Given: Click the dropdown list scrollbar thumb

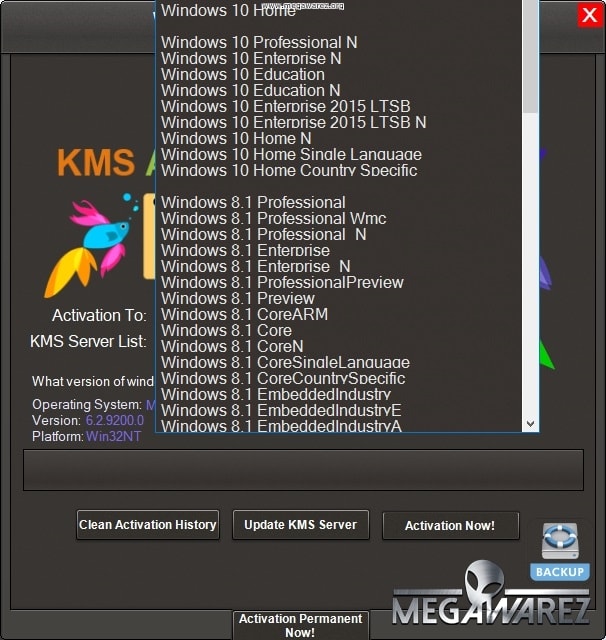Looking at the screenshot, I should tap(530, 56).
